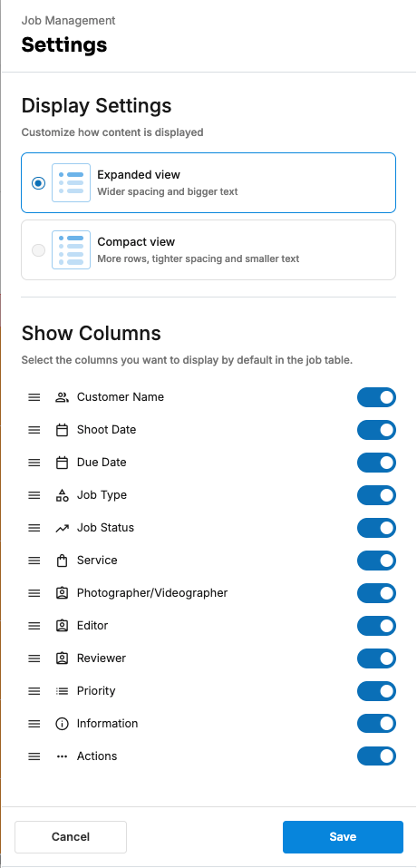This screenshot has height=868, width=417.
Task: Click the Service shopping bag icon
Action: pos(62,561)
